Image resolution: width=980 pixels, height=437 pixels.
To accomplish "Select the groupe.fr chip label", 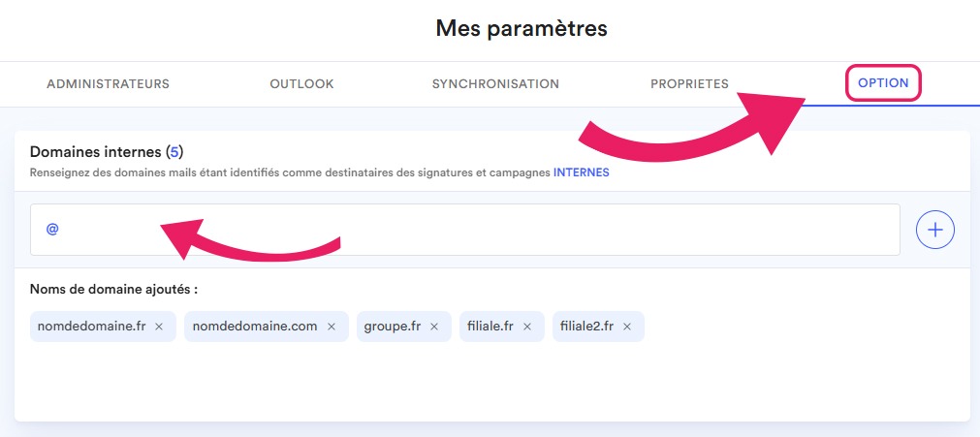I will coord(393,327).
